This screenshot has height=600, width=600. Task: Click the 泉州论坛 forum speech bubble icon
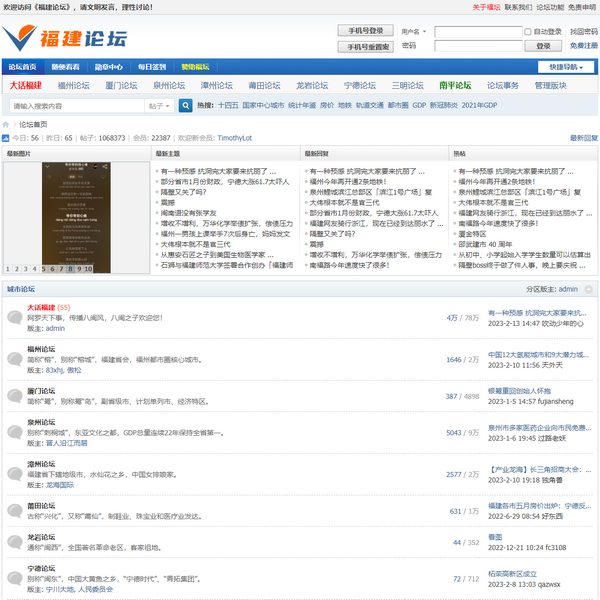pyautogui.click(x=15, y=433)
